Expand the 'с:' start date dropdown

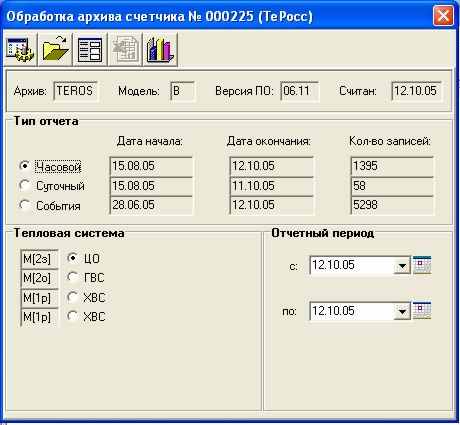402,266
